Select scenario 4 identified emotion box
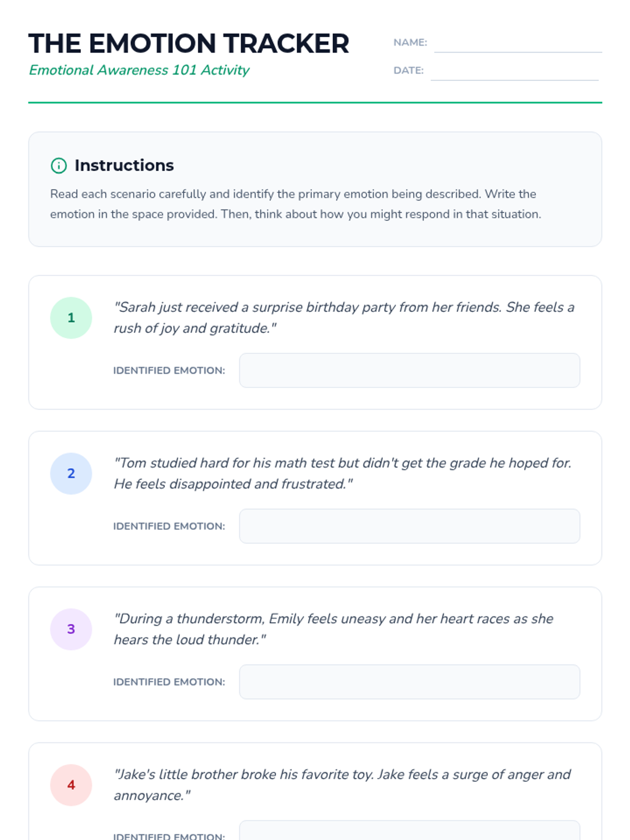 [409, 831]
